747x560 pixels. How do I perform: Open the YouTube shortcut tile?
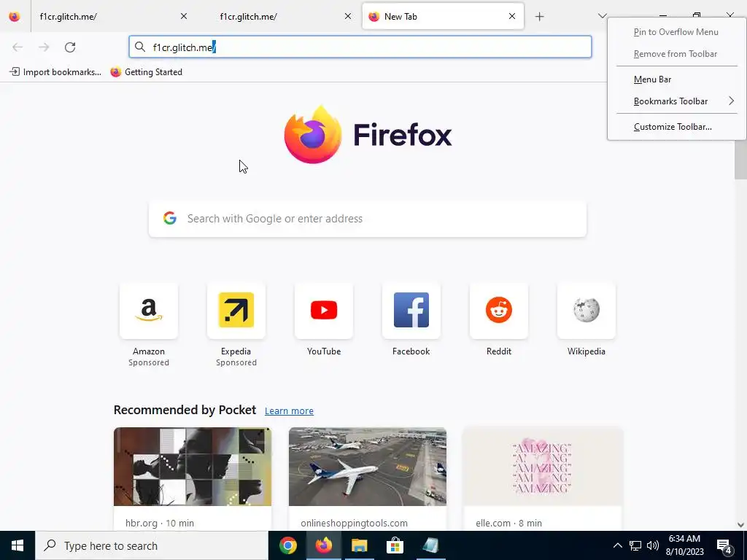click(x=323, y=311)
